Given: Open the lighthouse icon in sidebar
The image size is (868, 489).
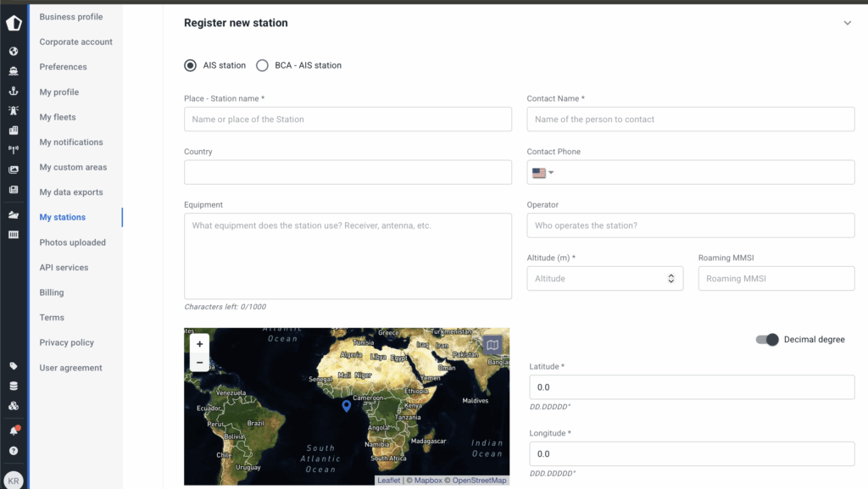Looking at the screenshot, I should coord(14,110).
